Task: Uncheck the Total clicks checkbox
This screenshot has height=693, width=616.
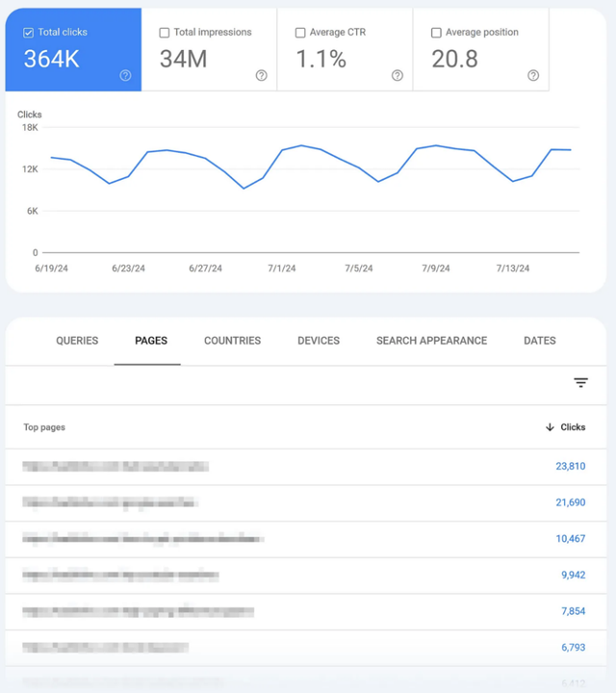Action: pyautogui.click(x=28, y=33)
